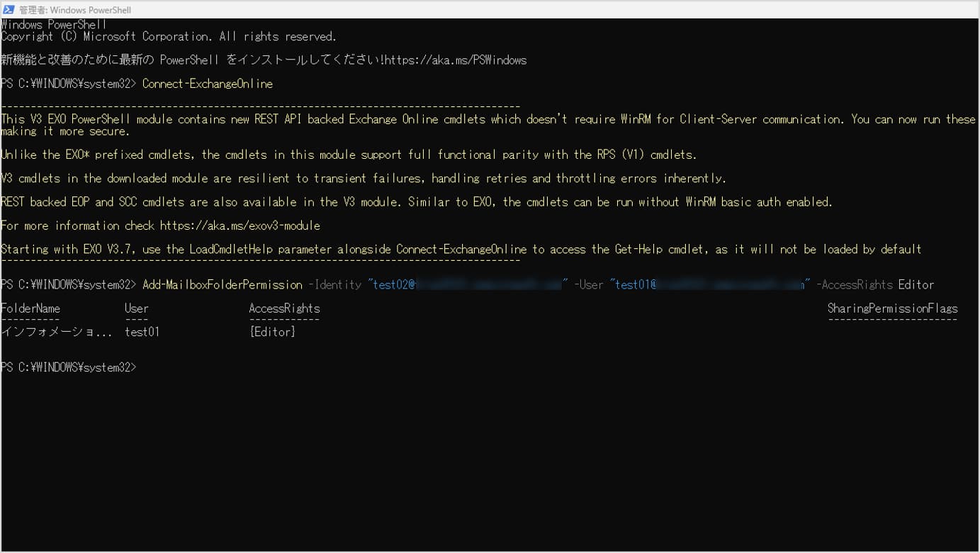This screenshot has width=980, height=553.
Task: Click the AccessRights column header
Action: [284, 308]
